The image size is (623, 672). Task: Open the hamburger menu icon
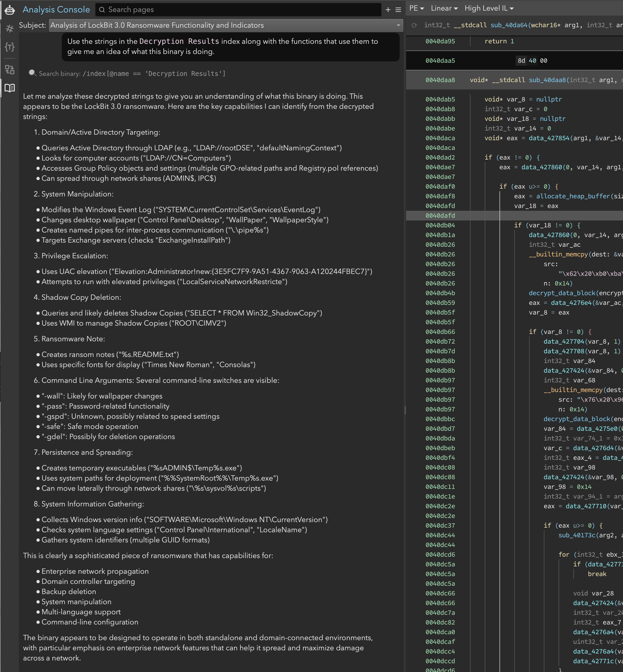[398, 10]
